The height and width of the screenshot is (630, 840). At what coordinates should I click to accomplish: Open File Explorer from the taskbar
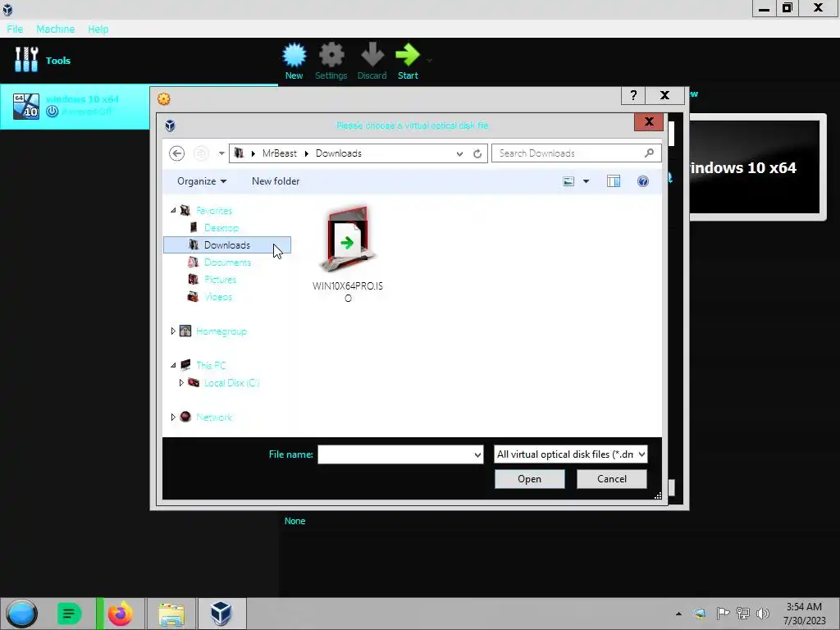coord(171,614)
